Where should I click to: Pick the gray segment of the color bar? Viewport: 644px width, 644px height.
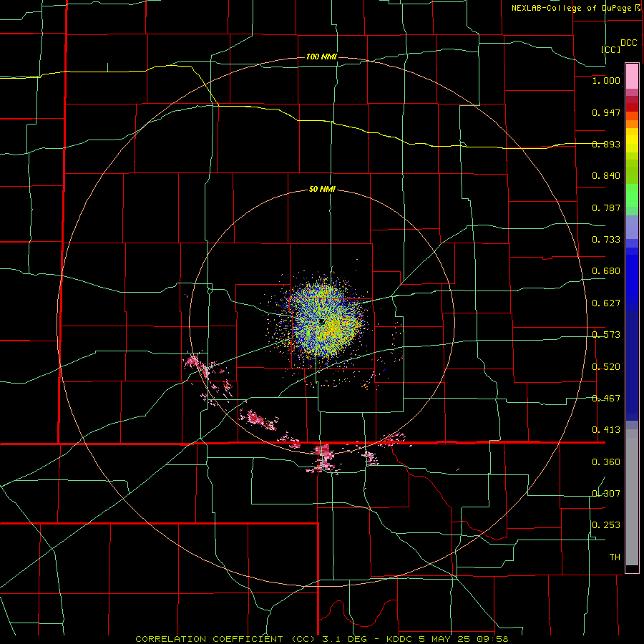632,497
